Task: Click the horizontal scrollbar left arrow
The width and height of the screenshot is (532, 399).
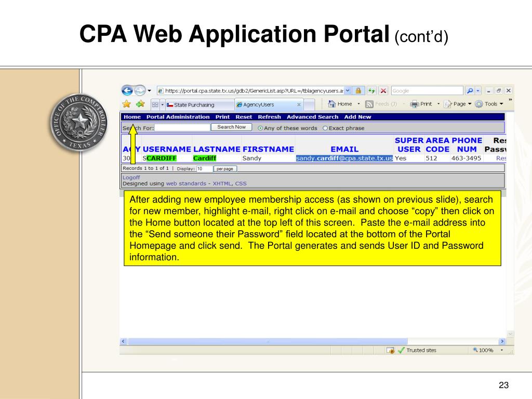Action: point(123,341)
